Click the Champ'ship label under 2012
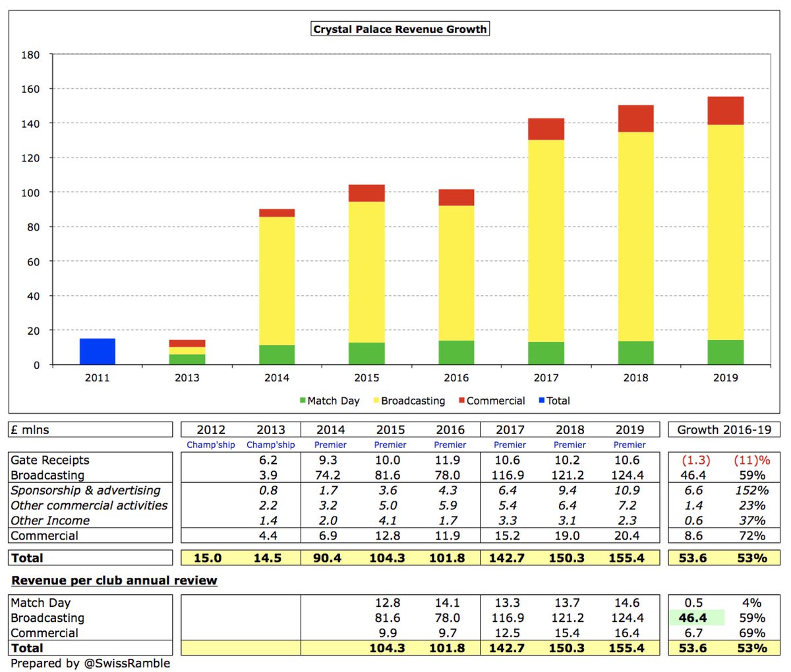The width and height of the screenshot is (791, 672). click(x=211, y=445)
